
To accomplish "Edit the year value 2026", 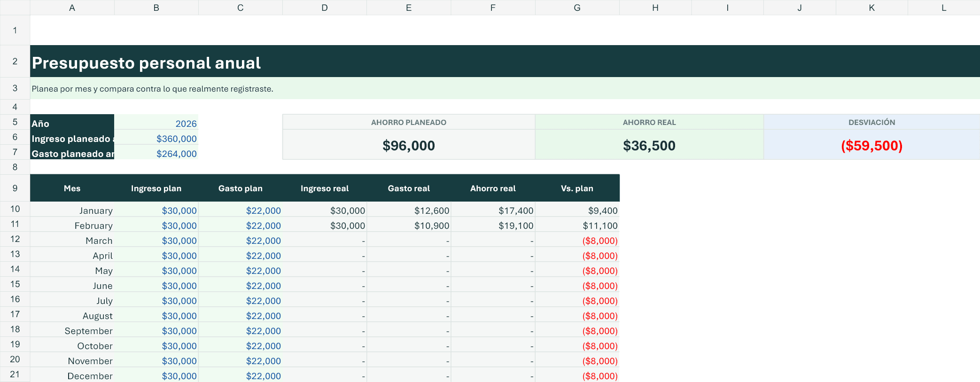I will click(156, 122).
